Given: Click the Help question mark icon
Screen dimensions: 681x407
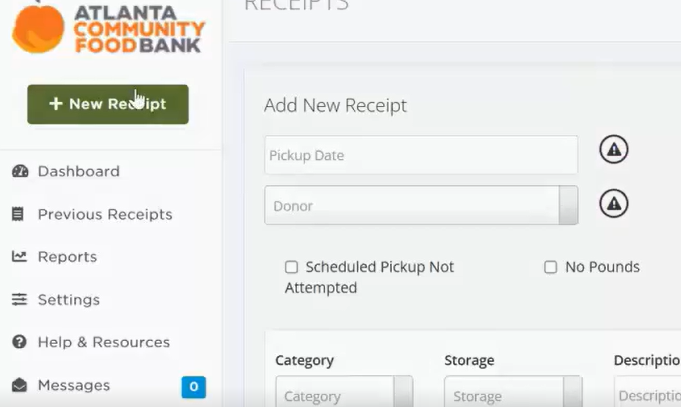Looking at the screenshot, I should click(19, 342).
